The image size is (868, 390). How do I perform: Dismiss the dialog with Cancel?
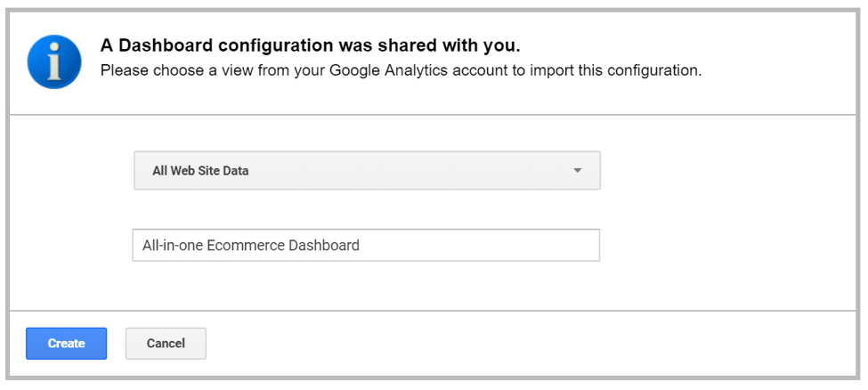[166, 344]
